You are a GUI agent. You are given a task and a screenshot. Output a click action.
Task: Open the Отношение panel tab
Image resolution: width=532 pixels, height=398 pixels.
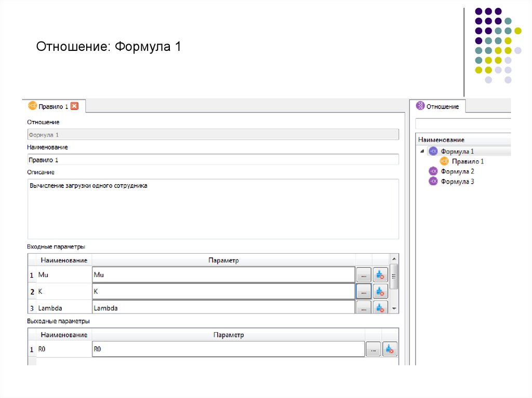click(x=442, y=106)
